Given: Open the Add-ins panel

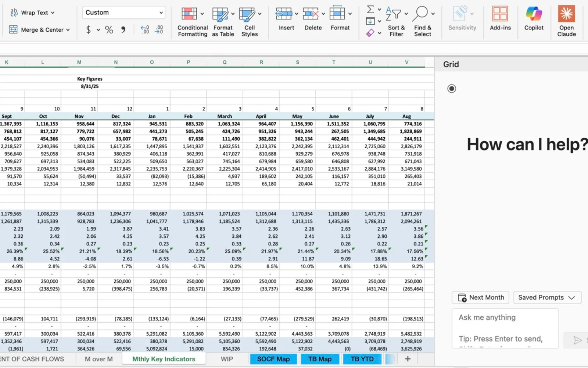Looking at the screenshot, I should click(x=500, y=18).
